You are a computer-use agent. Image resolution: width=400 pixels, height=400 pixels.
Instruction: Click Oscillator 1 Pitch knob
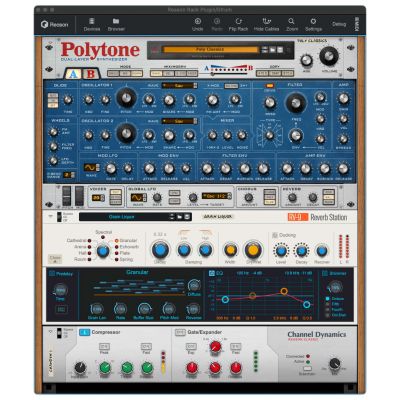click(126, 98)
